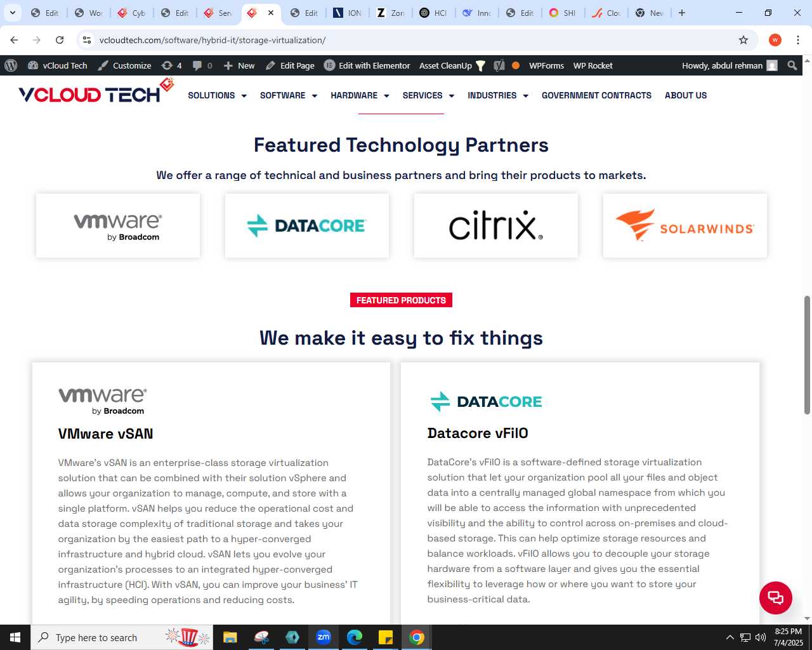
Task: Open the red live chat bubble button
Action: tap(775, 597)
